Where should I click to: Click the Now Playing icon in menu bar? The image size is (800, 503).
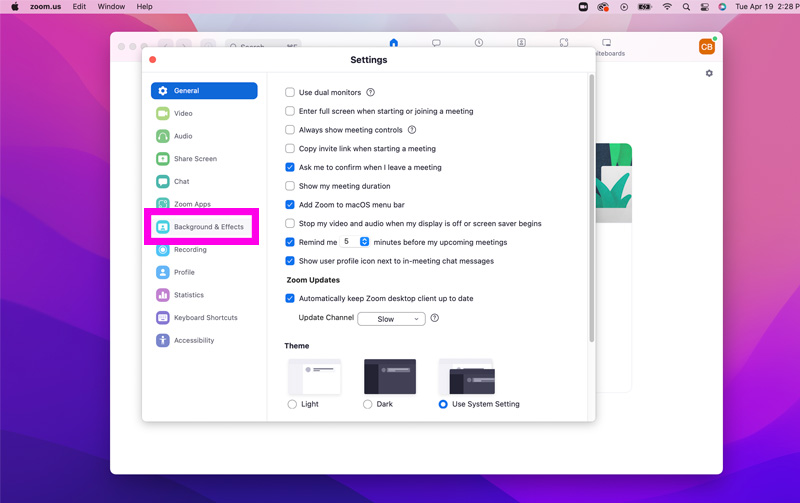624,7
